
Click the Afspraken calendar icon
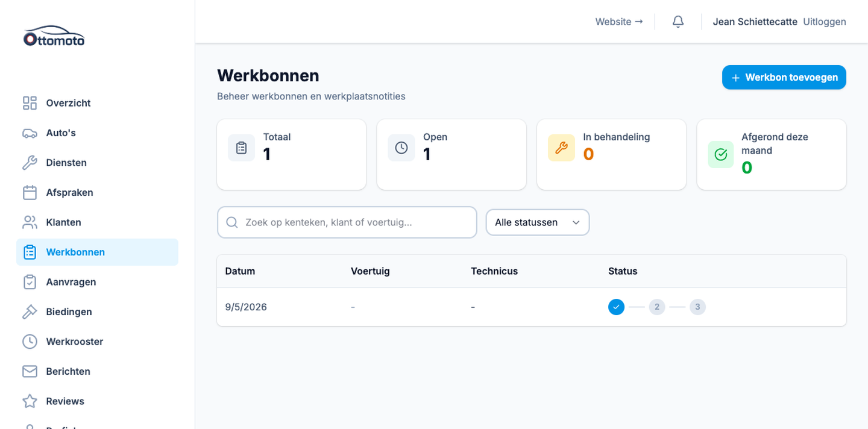coord(30,193)
